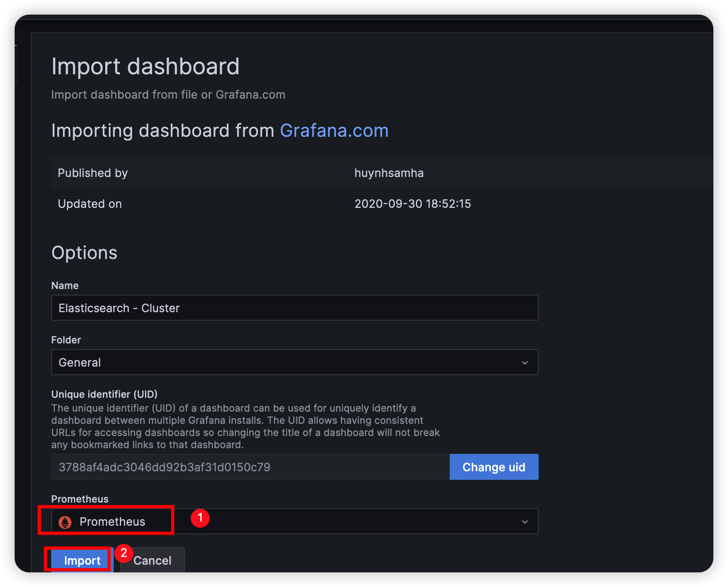The image size is (728, 587).
Task: Click the Updated on label
Action: point(90,204)
